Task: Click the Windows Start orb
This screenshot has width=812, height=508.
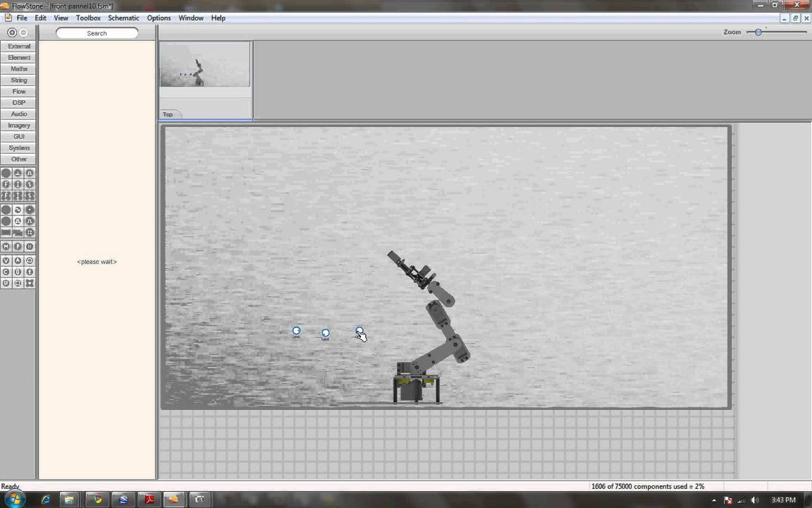Action: pos(15,500)
